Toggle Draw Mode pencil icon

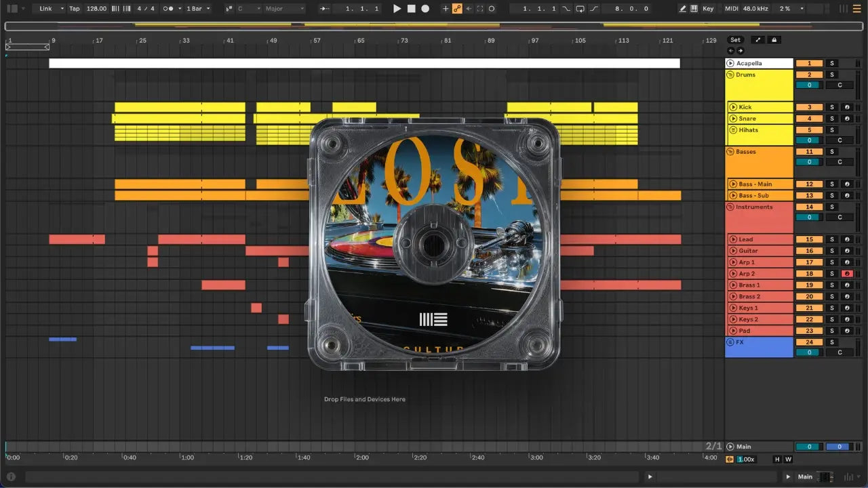683,9
